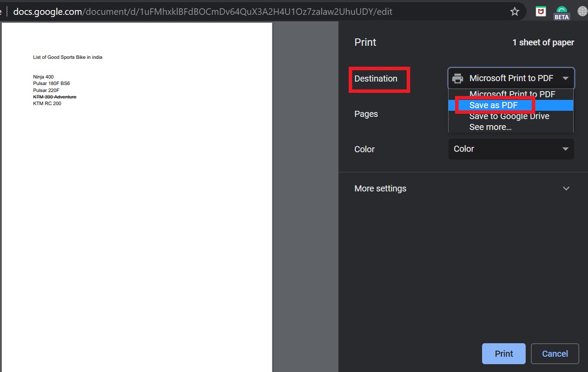
Task: Click the Destination dropdown arrow
Action: click(x=565, y=78)
